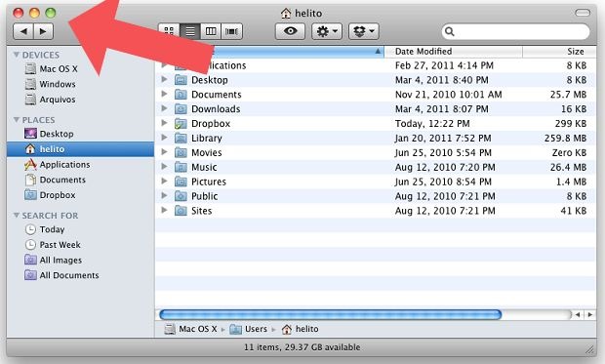This screenshot has width=605, height=364.
Task: Click the scroll left arrow
Action: coord(578,315)
